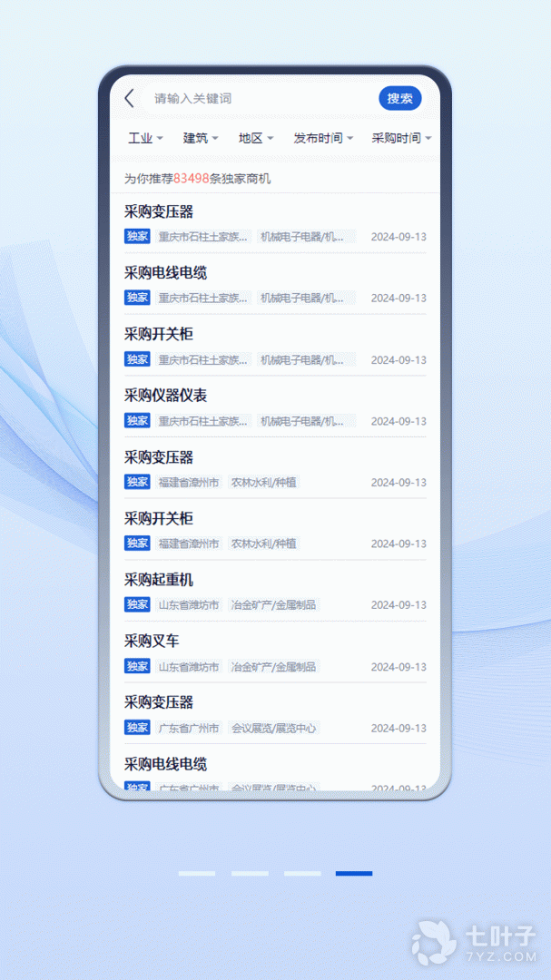Tap the 独家 badge on 采购叉车

pos(137,666)
